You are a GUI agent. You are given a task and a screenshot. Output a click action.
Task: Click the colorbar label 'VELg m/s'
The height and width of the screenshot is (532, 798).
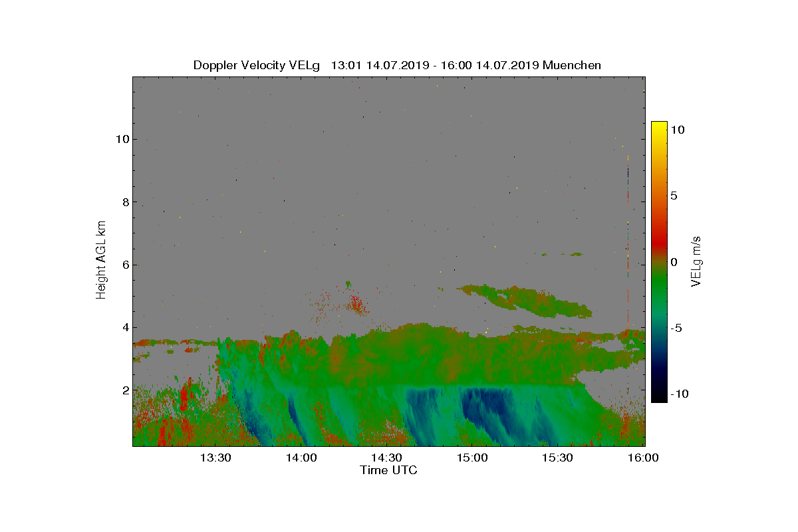[x=696, y=261]
